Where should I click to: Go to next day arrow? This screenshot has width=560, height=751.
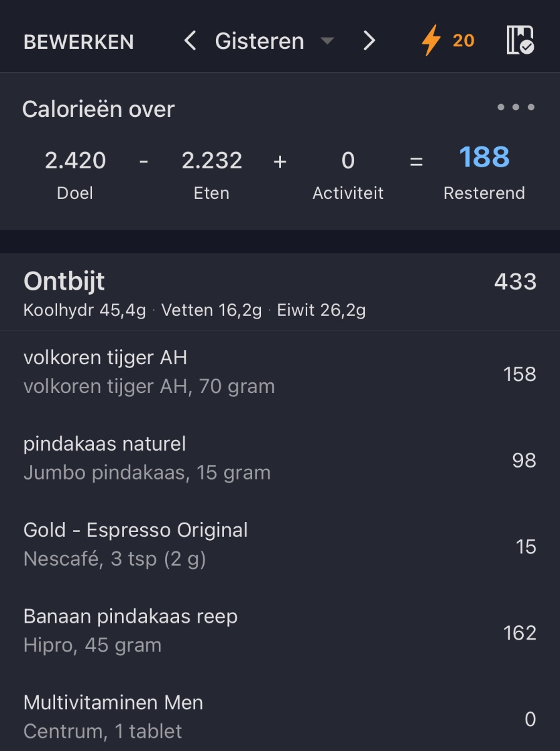[x=370, y=41]
